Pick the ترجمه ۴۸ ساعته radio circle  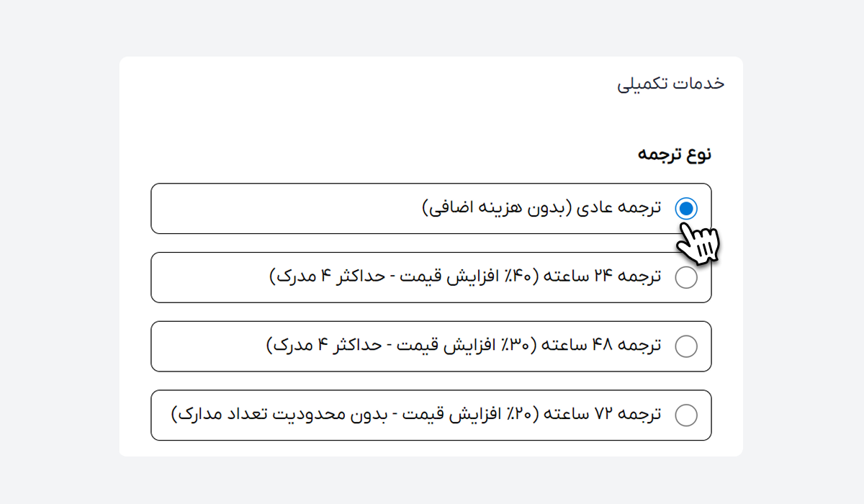(x=686, y=346)
